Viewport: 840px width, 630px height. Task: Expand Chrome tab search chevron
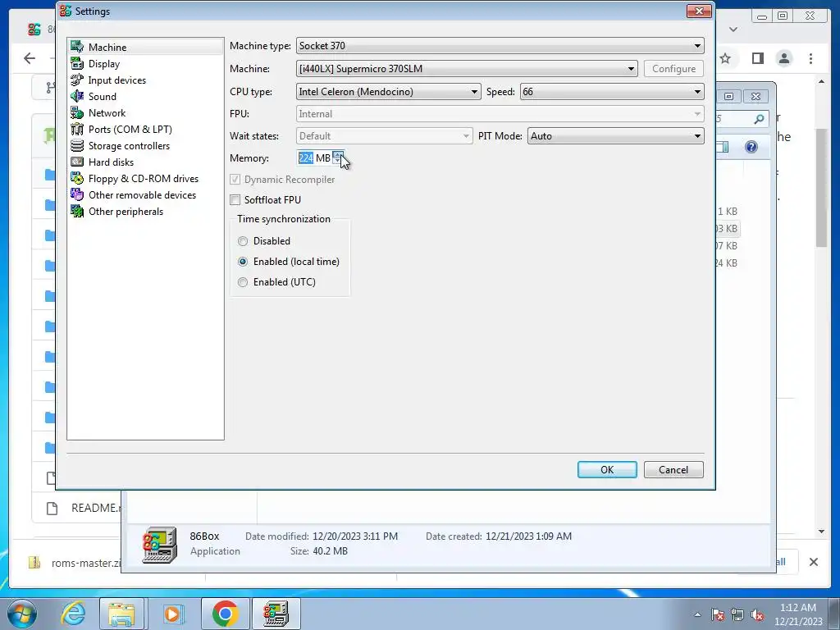[x=733, y=30]
